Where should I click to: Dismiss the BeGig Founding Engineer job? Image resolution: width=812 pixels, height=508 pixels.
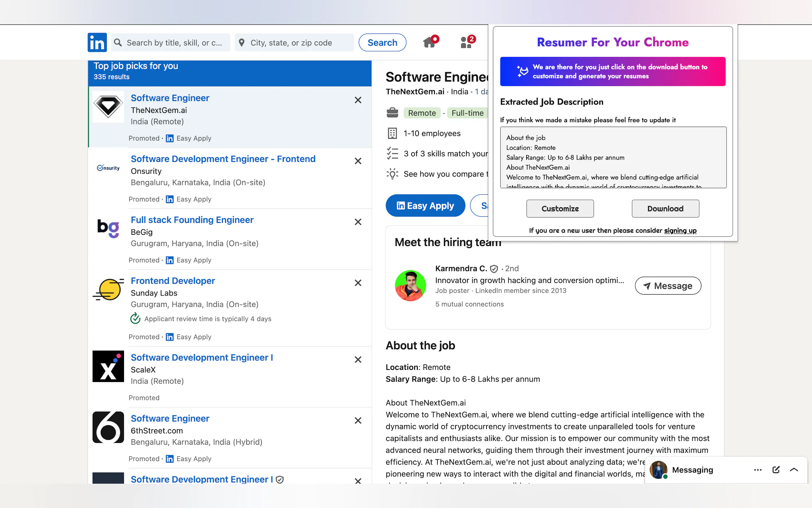tap(358, 222)
